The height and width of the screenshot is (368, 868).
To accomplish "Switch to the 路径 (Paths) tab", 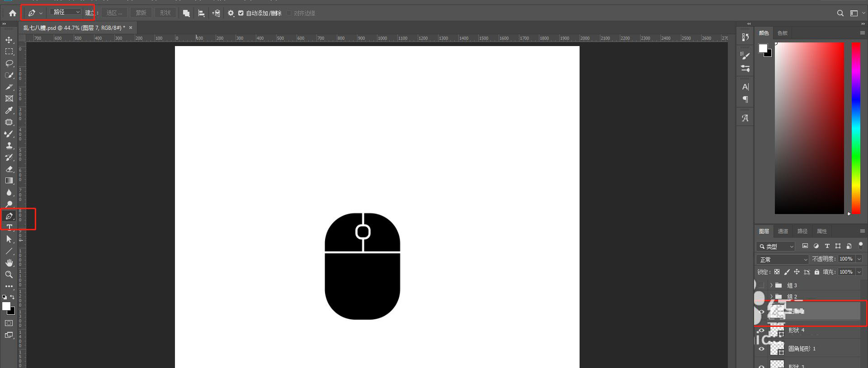I will (x=802, y=231).
